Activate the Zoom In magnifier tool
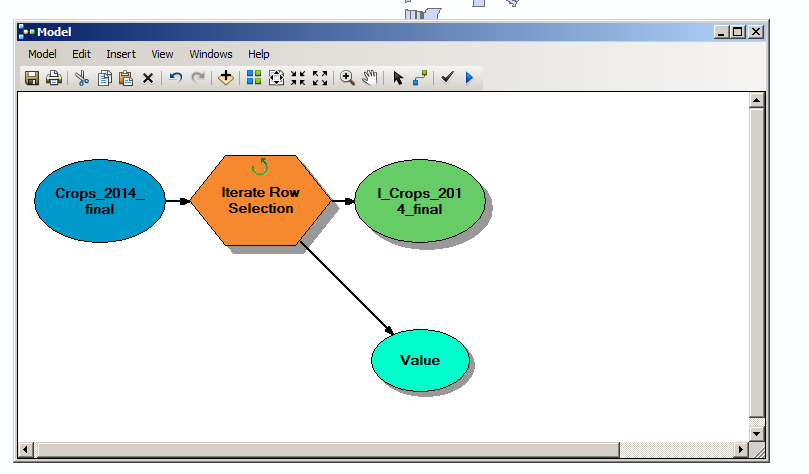The height and width of the screenshot is (474, 809). [347, 78]
